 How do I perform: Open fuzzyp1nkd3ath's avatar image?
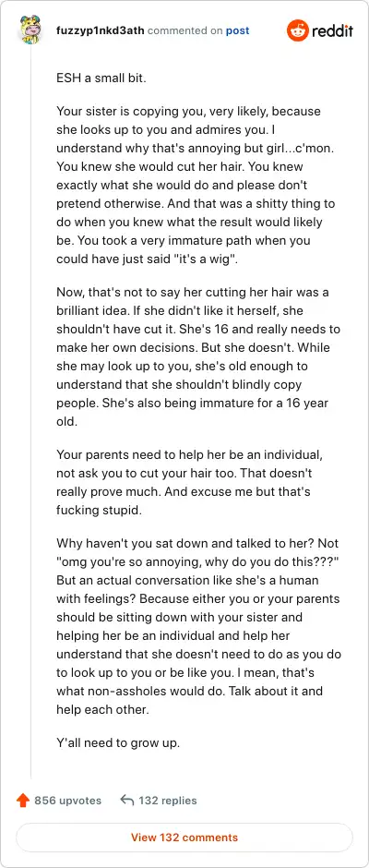click(x=30, y=31)
